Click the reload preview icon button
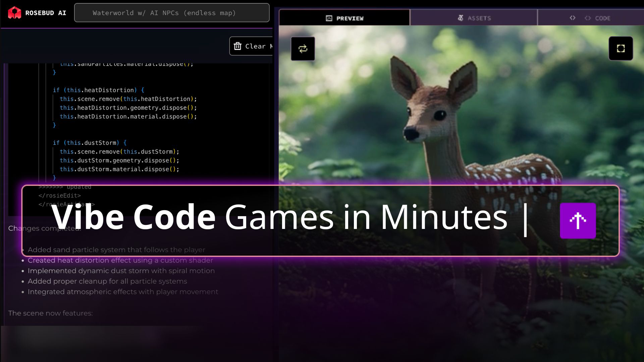 303,49
